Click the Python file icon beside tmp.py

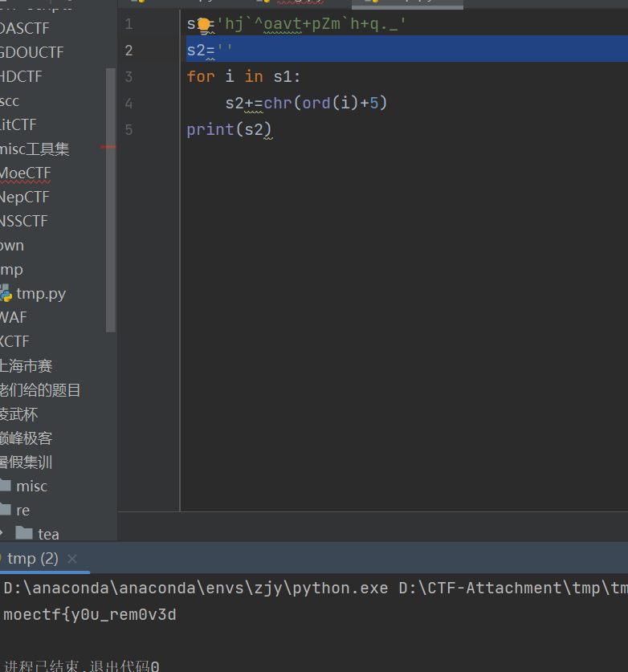pos(6,294)
